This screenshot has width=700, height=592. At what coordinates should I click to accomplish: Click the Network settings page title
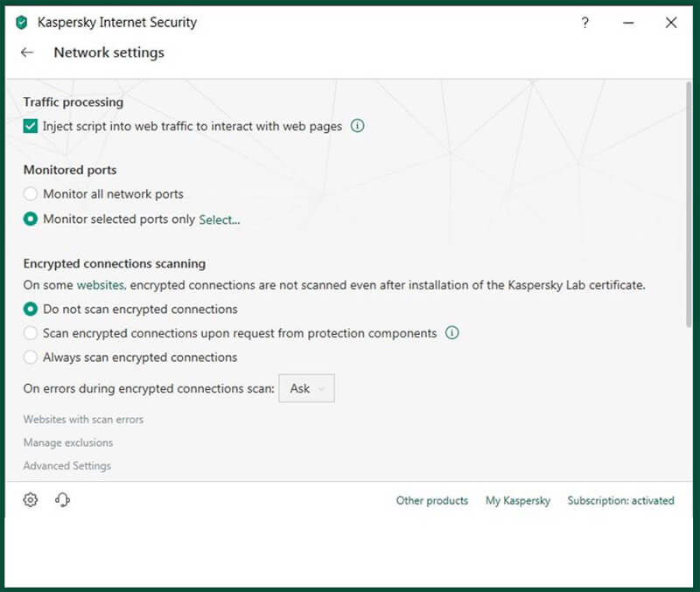point(108,52)
